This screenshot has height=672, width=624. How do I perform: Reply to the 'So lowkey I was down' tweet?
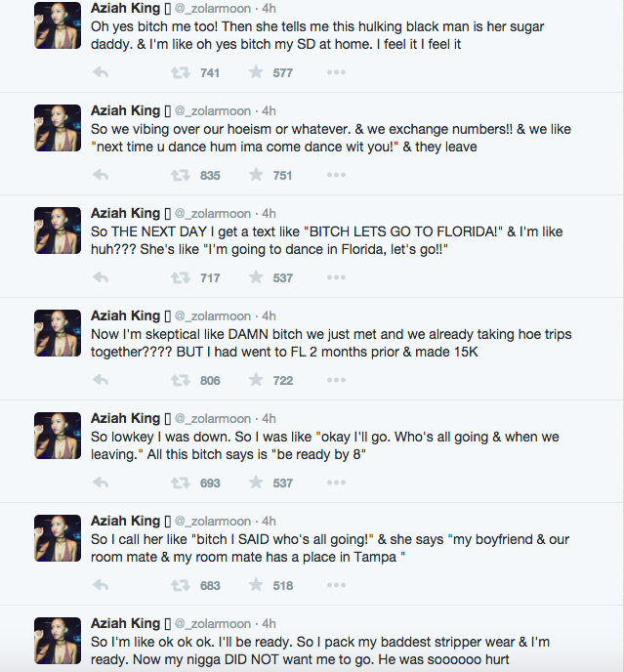[101, 483]
